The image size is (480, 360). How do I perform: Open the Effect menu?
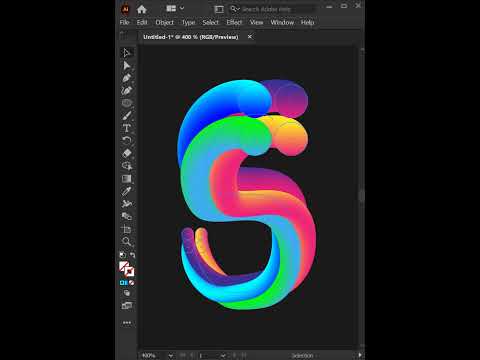pos(234,22)
